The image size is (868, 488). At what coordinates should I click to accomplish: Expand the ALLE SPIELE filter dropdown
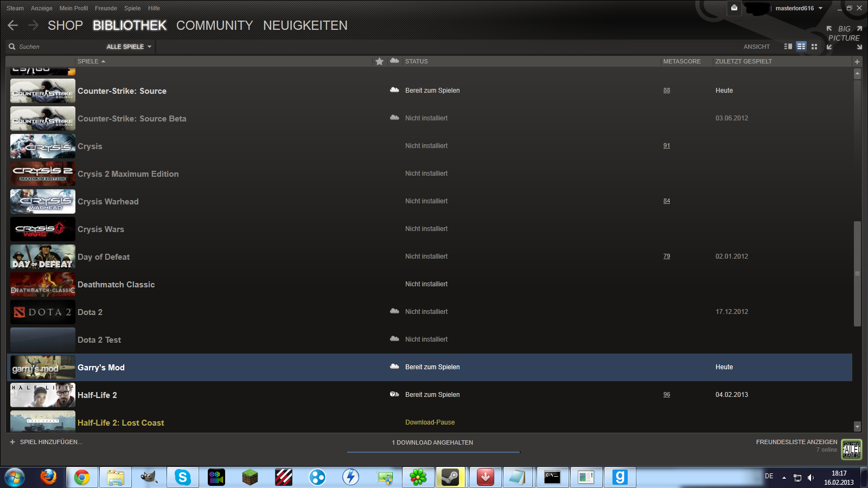pos(129,47)
